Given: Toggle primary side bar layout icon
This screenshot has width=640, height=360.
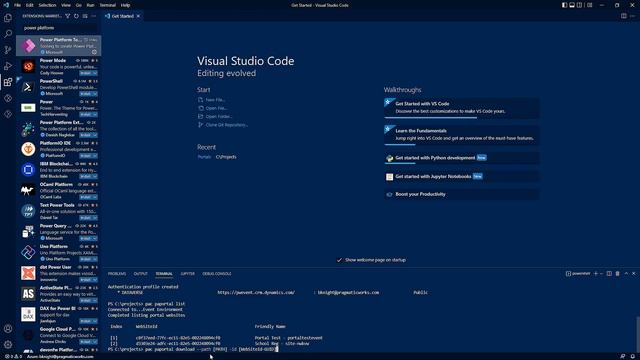Looking at the screenshot, I should pos(564,5).
